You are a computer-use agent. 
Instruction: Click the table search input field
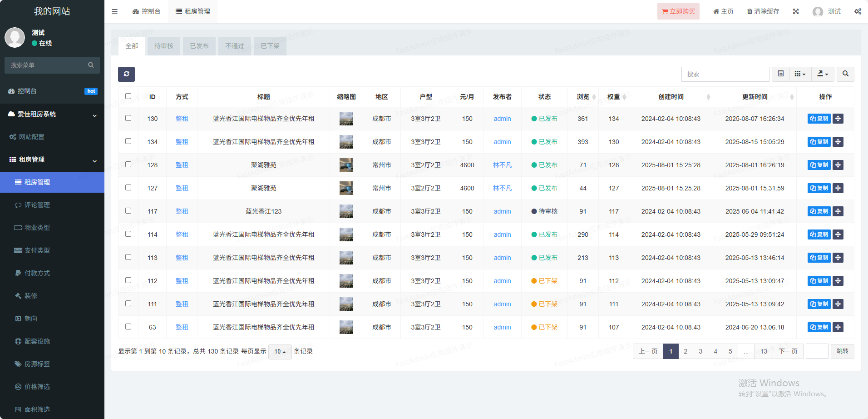click(725, 74)
